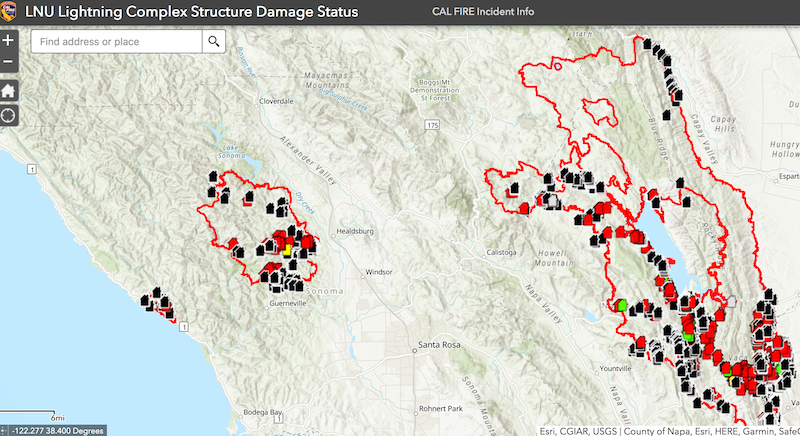Select the green house marker on western fire perimeter
800x436 pixels.
click(x=622, y=304)
